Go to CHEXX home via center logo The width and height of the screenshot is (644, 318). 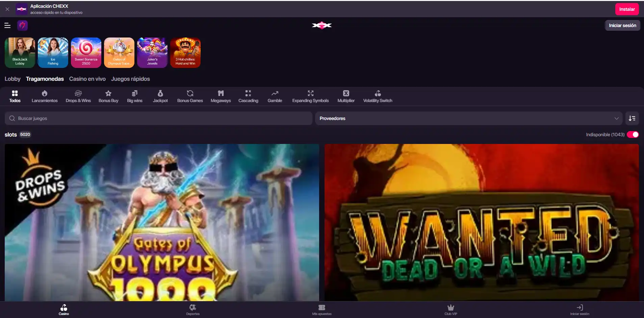pyautogui.click(x=322, y=25)
